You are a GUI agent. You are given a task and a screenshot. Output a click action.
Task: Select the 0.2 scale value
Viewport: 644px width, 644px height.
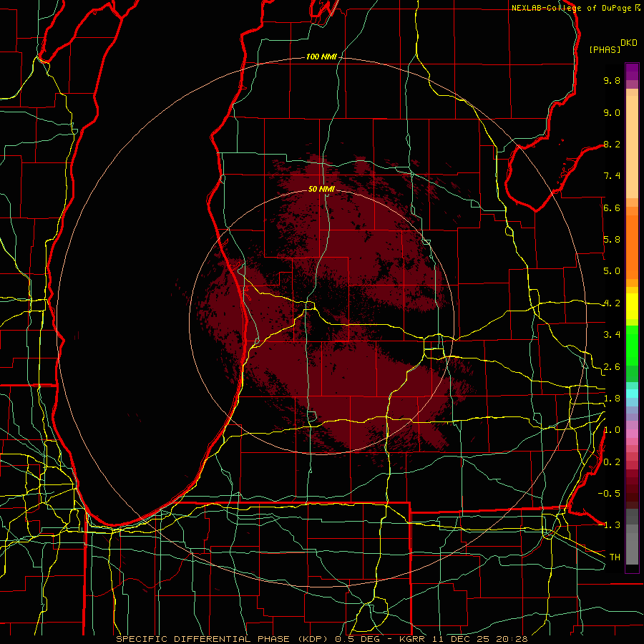pos(612,462)
